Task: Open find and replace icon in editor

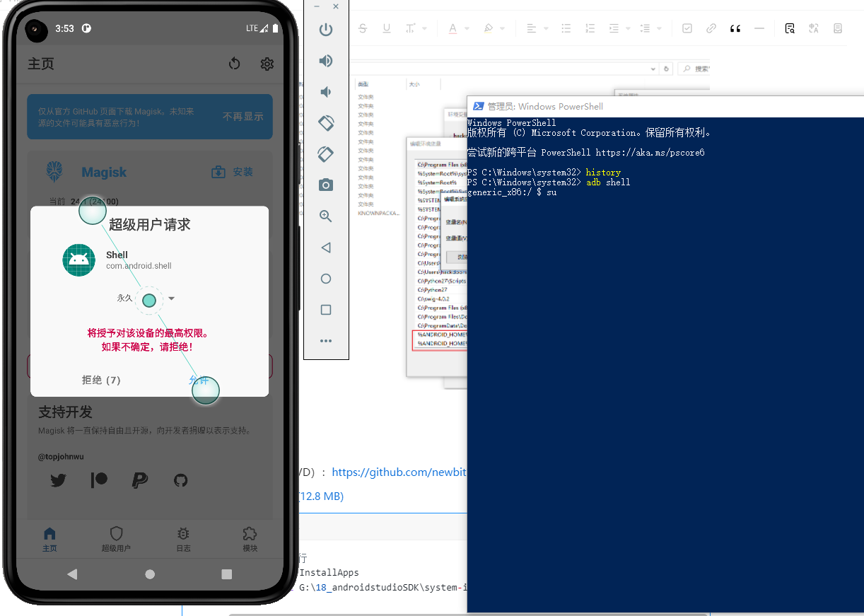Action: coord(790,28)
